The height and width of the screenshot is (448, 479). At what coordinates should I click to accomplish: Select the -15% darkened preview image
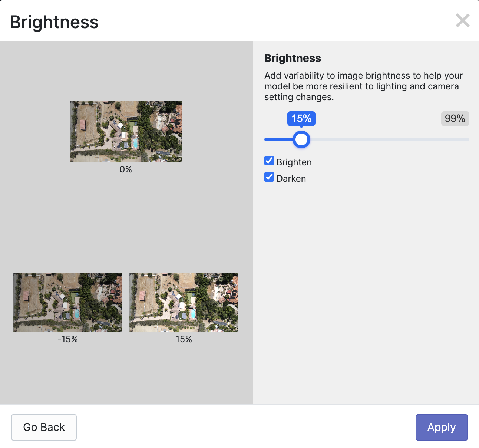click(x=67, y=302)
